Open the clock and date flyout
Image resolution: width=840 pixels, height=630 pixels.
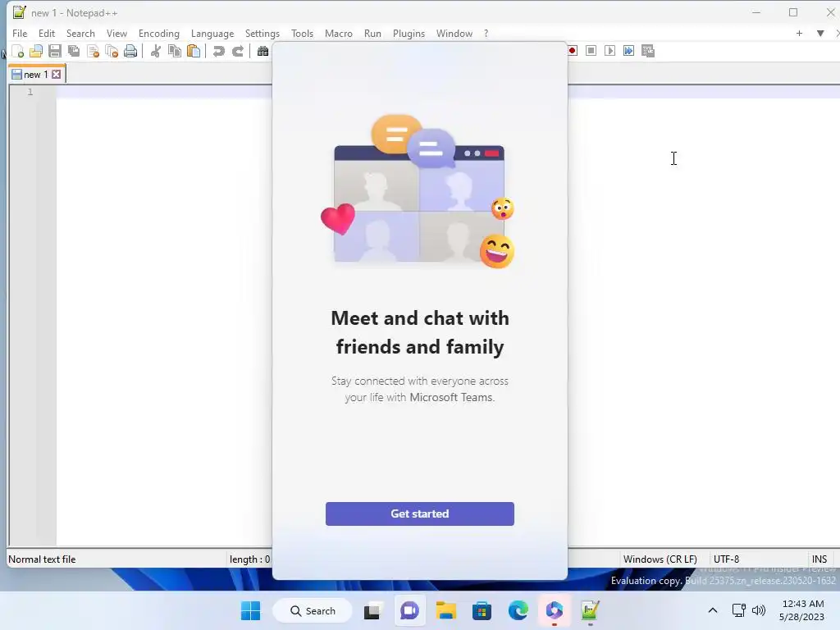pos(802,610)
